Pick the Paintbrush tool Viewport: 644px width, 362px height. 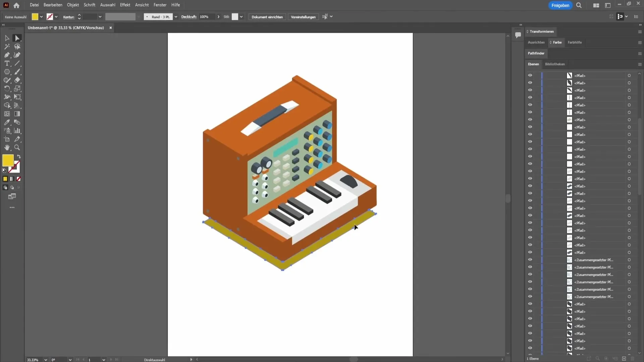click(x=17, y=72)
